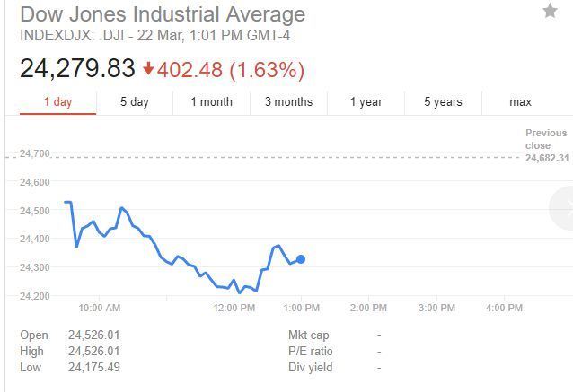The width and height of the screenshot is (573, 392).
Task: Click the Mkt cap label
Action: point(308,335)
